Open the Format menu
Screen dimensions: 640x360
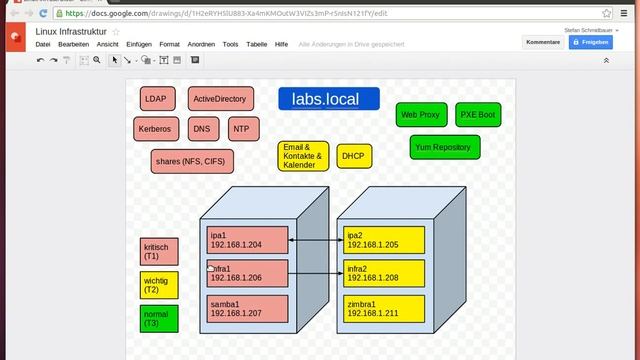click(169, 44)
